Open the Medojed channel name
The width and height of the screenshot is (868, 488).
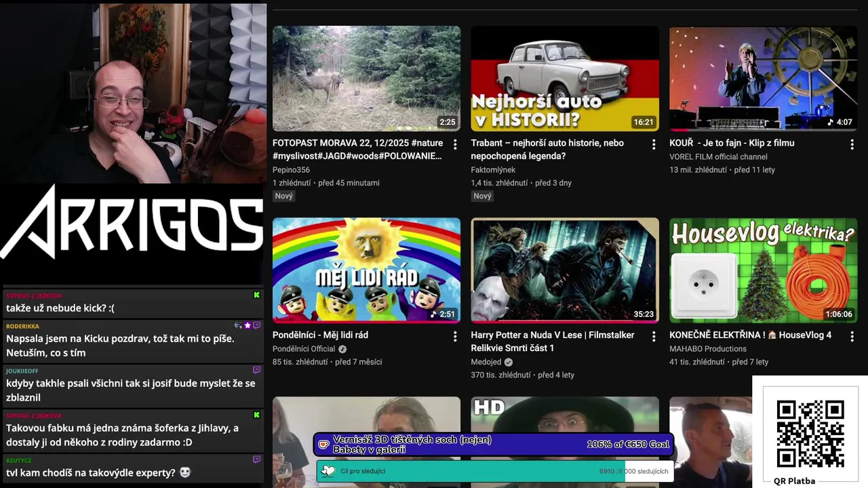click(486, 362)
